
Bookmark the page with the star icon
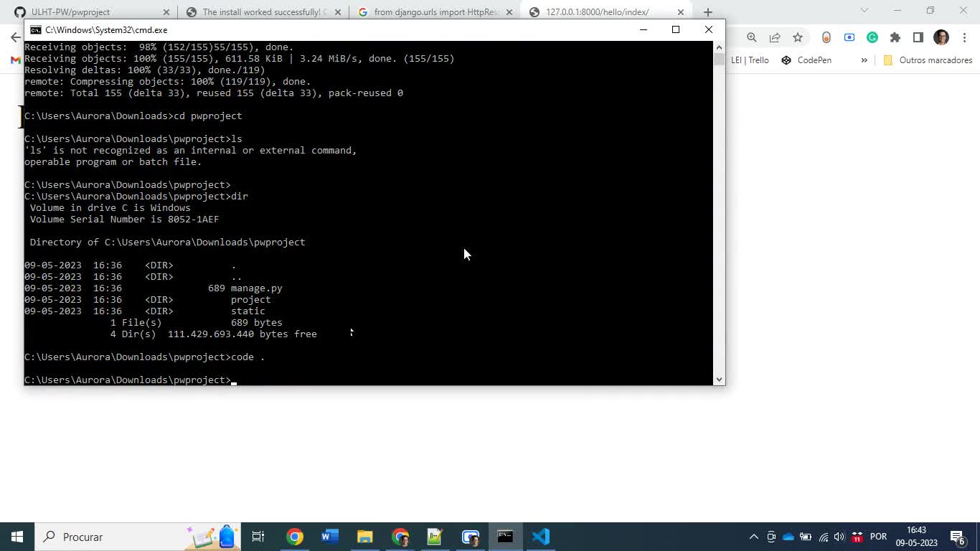797,37
